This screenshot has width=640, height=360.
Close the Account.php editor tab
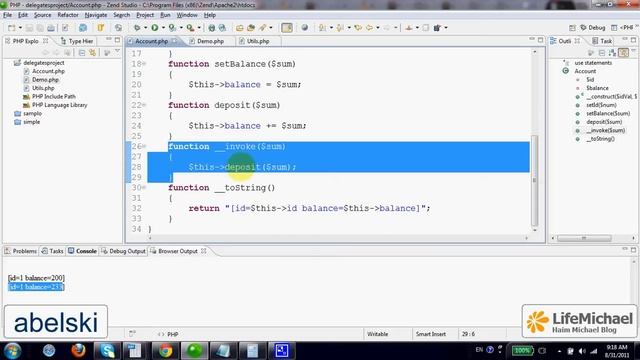[x=175, y=41]
